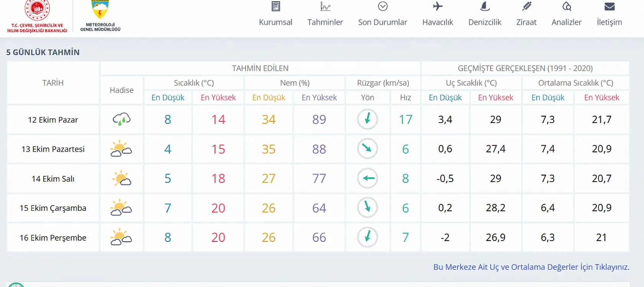This screenshot has height=287, width=644.
Task: Click the 16 Ekim Perşembe date cell
Action: [x=53, y=238]
